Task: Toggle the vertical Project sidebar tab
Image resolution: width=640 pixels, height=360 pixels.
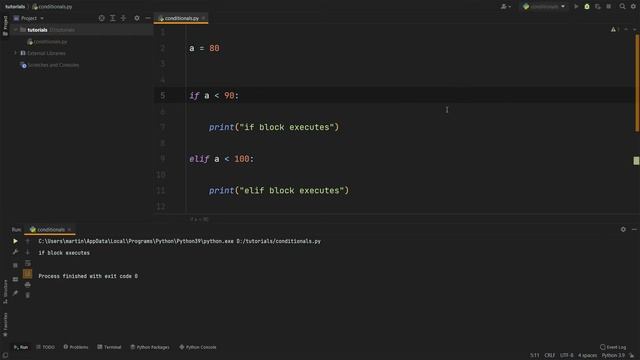Action: pyautogui.click(x=5, y=26)
